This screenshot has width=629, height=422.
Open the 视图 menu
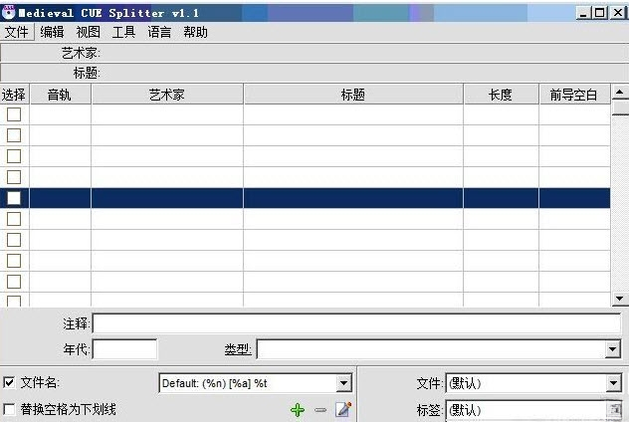[88, 32]
